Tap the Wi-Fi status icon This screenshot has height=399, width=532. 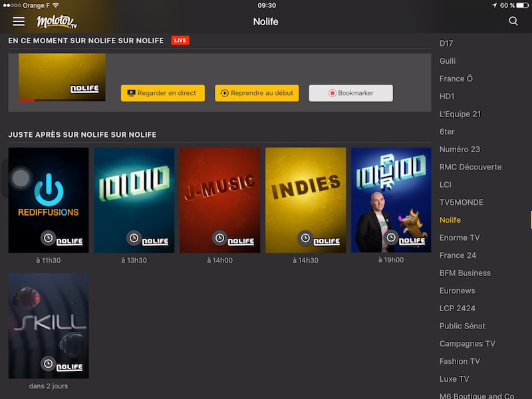click(56, 5)
